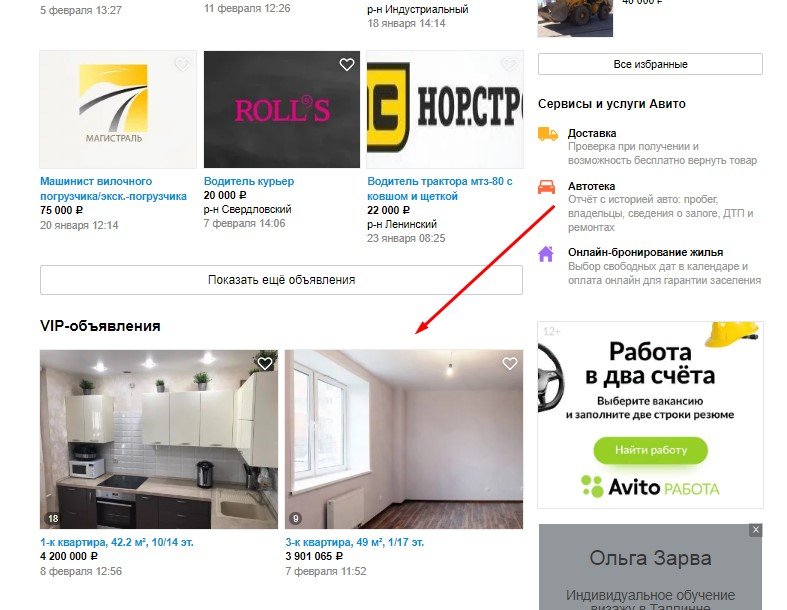
Task: Click the Найти работу green button
Action: (650, 450)
